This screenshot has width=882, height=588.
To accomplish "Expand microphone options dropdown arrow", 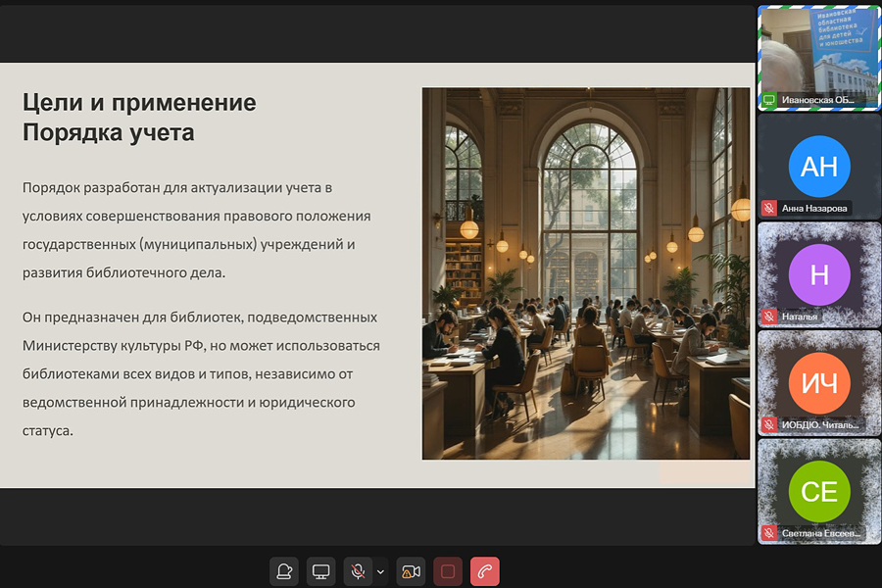I will 381,571.
